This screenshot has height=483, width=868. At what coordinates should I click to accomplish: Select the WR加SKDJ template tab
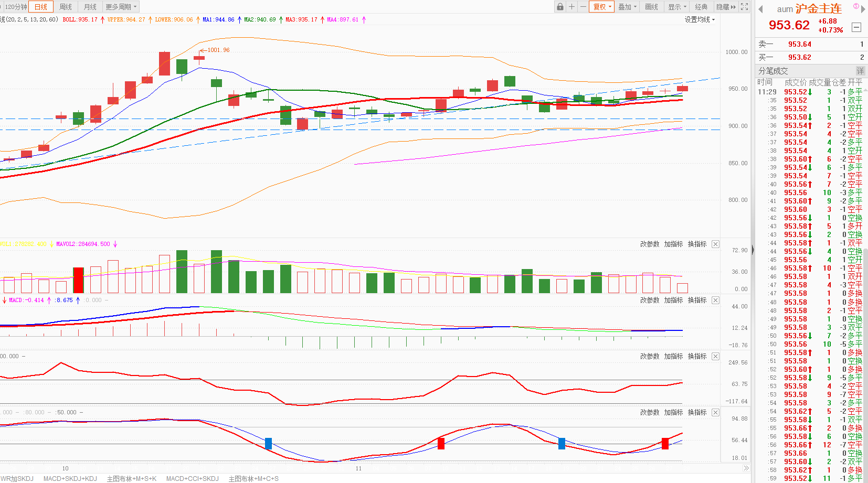point(17,478)
